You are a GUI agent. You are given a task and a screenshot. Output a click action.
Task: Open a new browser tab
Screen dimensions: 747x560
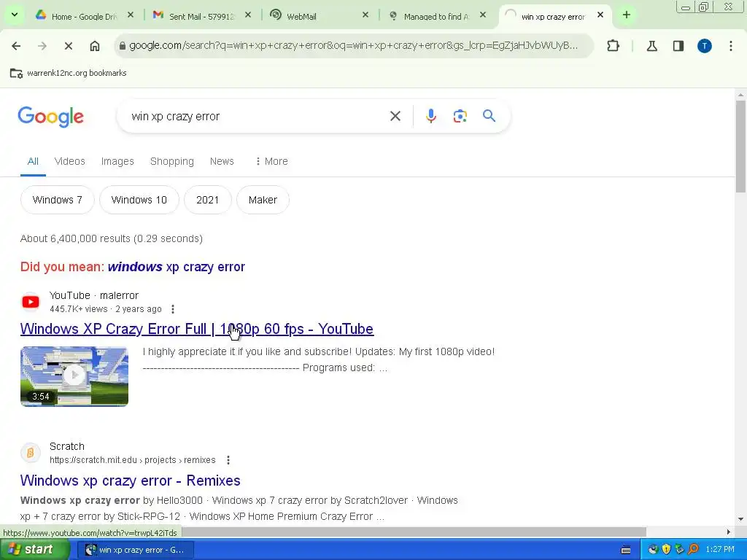(627, 15)
